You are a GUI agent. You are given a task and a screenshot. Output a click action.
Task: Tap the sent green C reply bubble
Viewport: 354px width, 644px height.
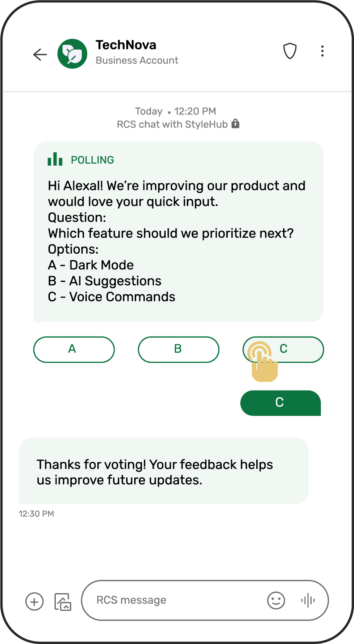tap(280, 403)
